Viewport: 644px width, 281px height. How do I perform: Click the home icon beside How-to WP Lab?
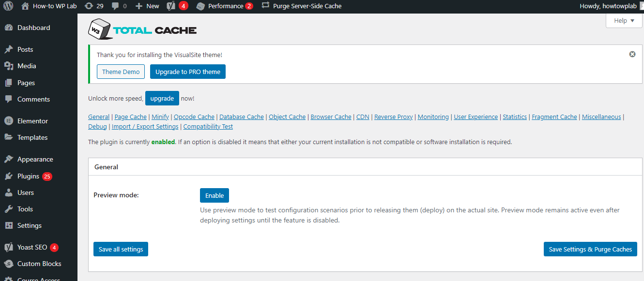point(25,6)
